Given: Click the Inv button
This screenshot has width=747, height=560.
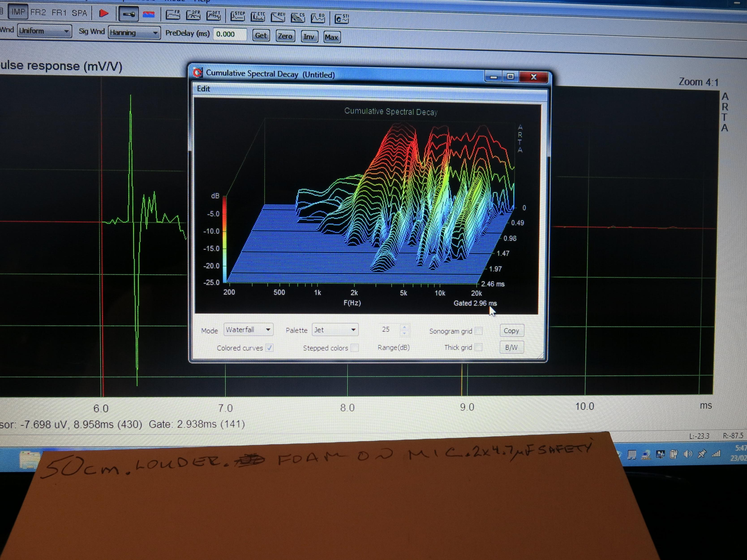Looking at the screenshot, I should click(309, 36).
